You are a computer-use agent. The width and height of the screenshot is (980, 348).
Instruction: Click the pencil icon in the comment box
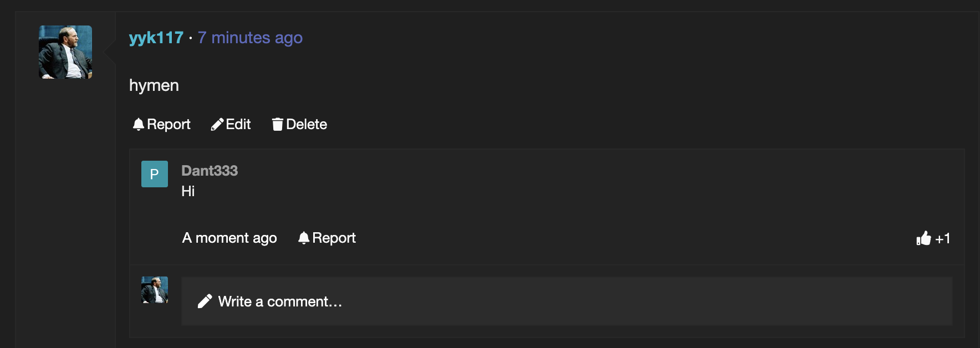(205, 301)
